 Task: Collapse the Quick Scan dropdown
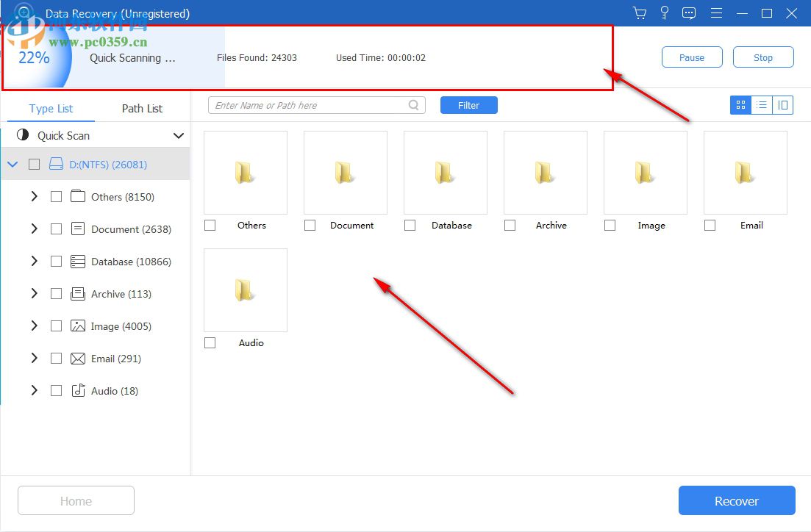pyautogui.click(x=178, y=135)
